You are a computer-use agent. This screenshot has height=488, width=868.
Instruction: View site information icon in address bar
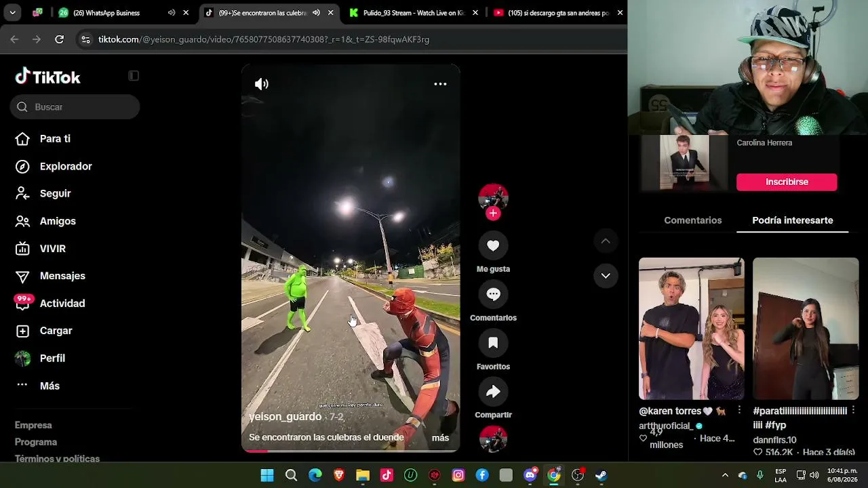(85, 39)
